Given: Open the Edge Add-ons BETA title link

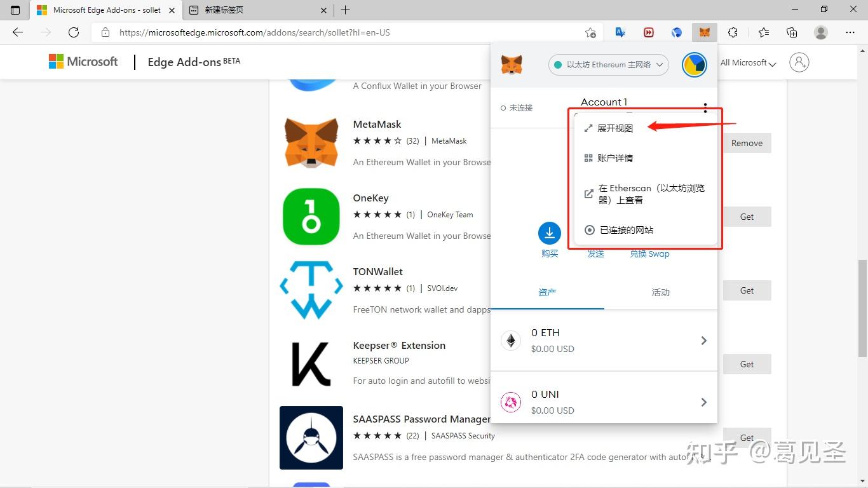Looking at the screenshot, I should pyautogui.click(x=194, y=62).
